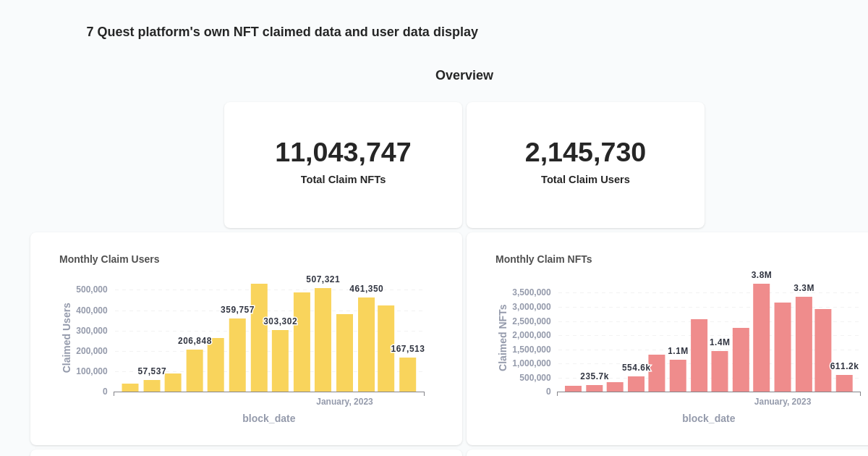The width and height of the screenshot is (868, 456).
Task: Click the dashboard title about NFT claimed data
Action: (x=282, y=32)
